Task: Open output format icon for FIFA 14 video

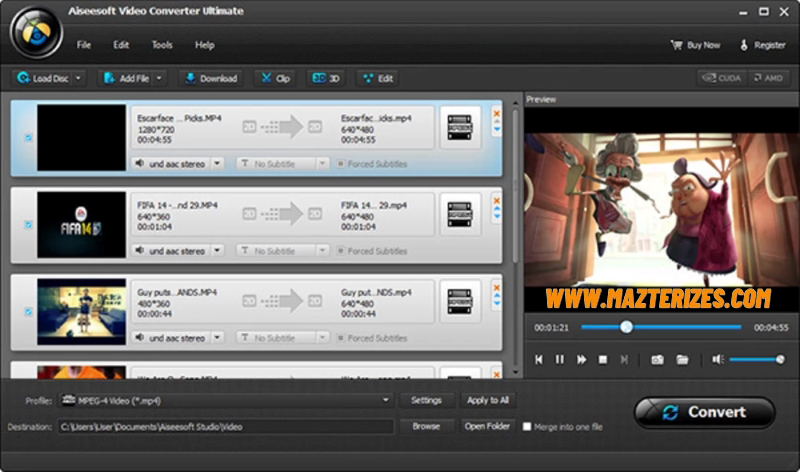Action: (460, 214)
